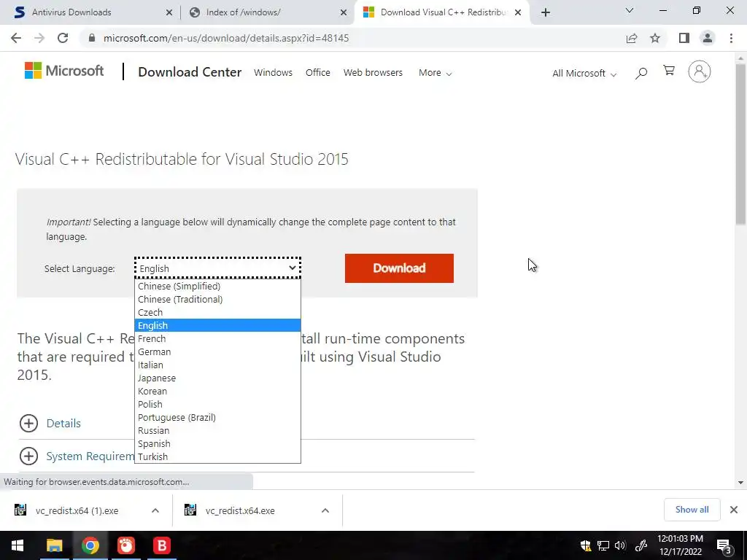Open a new browser tab with plus
The width and height of the screenshot is (747, 560).
pos(546,12)
